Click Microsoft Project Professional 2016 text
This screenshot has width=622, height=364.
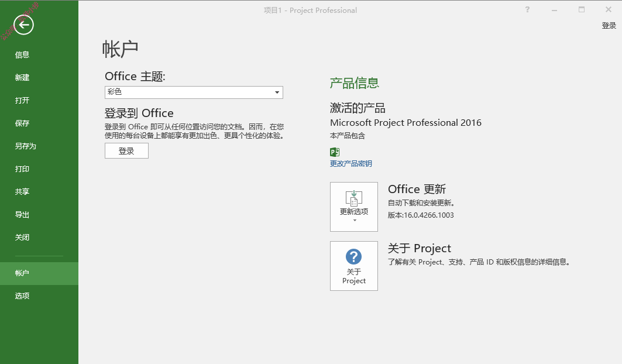tap(405, 123)
